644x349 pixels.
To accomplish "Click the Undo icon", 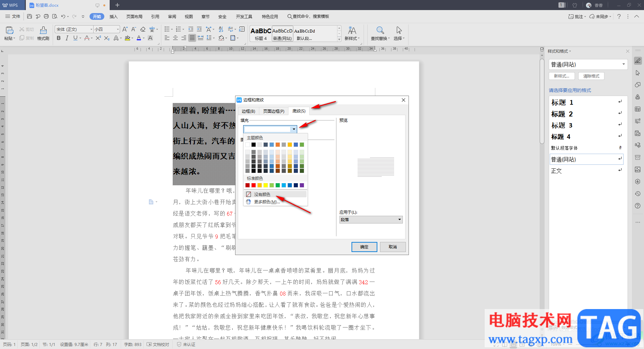I will coord(63,16).
